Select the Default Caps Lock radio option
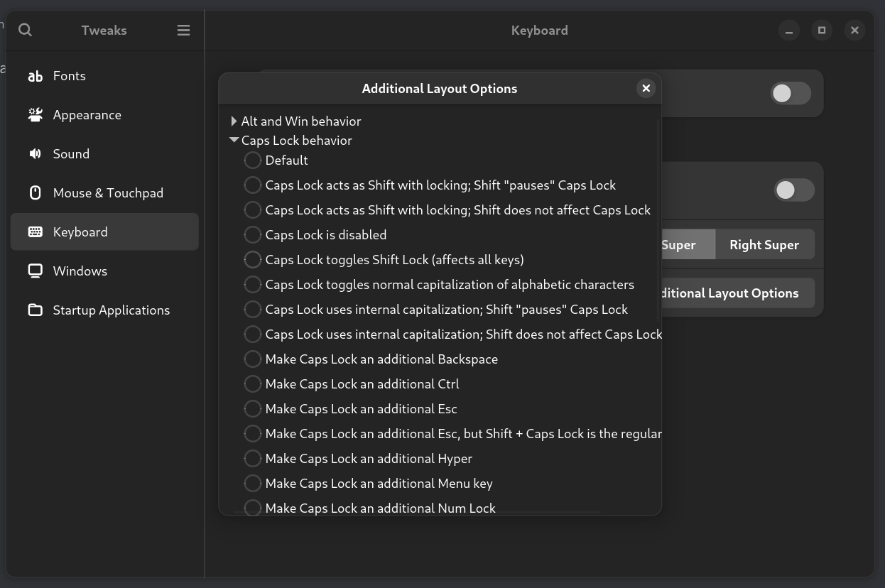Viewport: 885px width, 588px height. 252,160
